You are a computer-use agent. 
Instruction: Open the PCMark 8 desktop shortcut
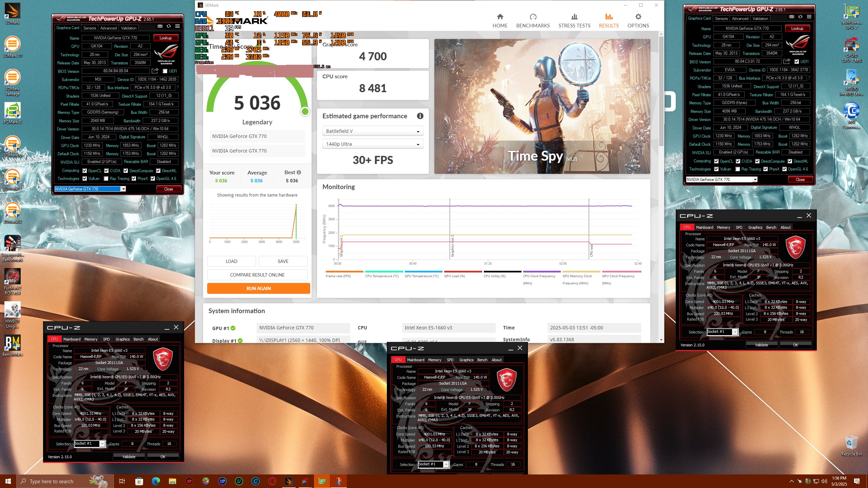coord(12,113)
